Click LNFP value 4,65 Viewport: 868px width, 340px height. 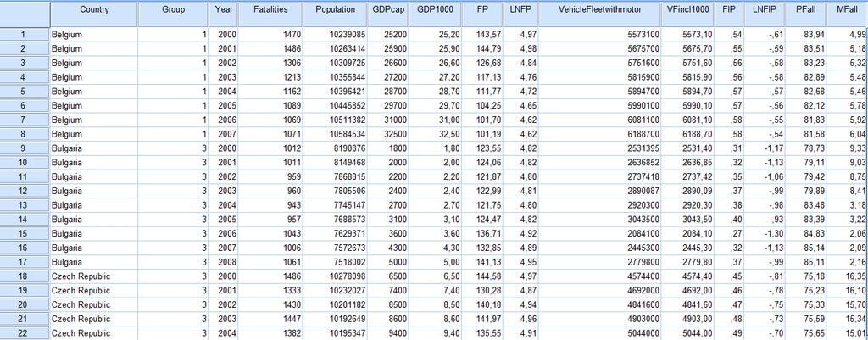(x=520, y=106)
